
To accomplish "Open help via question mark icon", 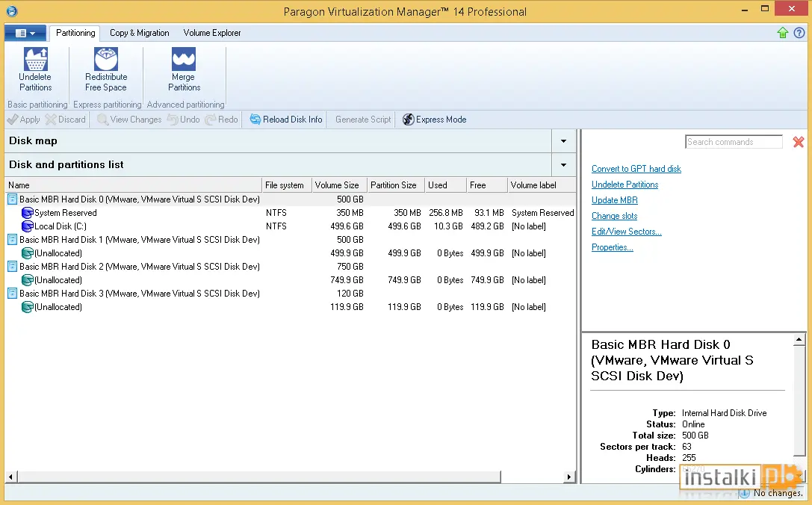I will (799, 33).
